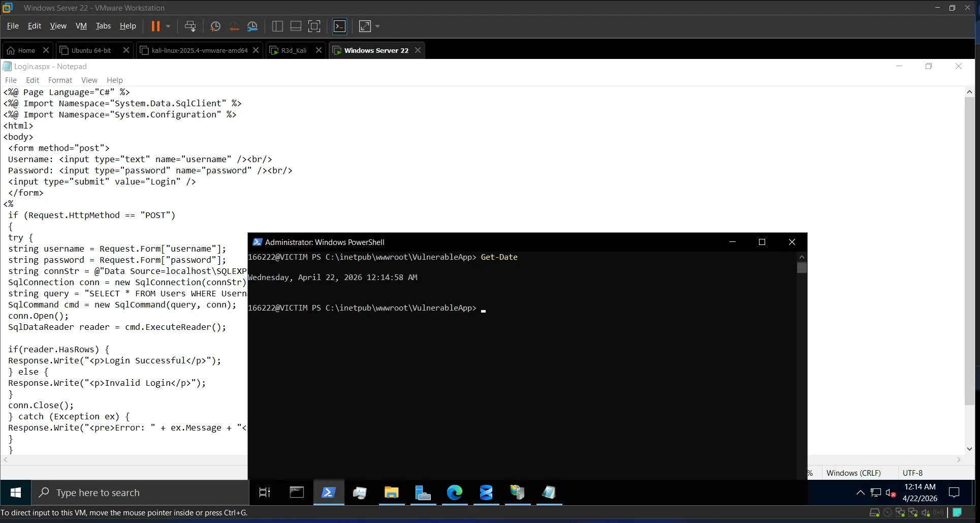Open File Explorer from taskbar
The height and width of the screenshot is (523, 980).
coord(392,493)
